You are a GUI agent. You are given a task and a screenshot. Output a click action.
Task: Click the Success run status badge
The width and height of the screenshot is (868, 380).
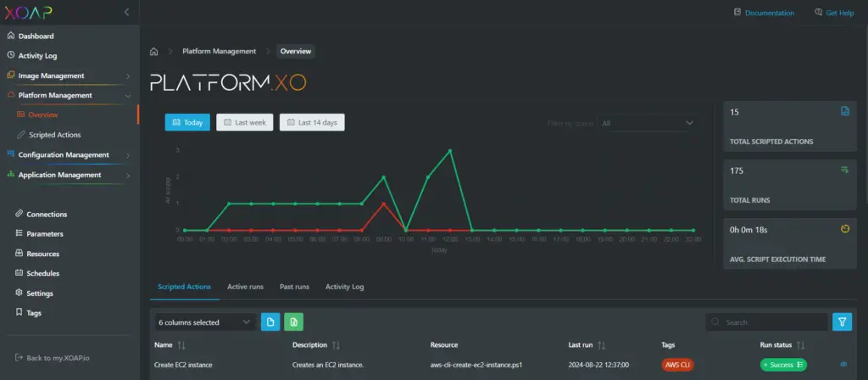(x=783, y=365)
